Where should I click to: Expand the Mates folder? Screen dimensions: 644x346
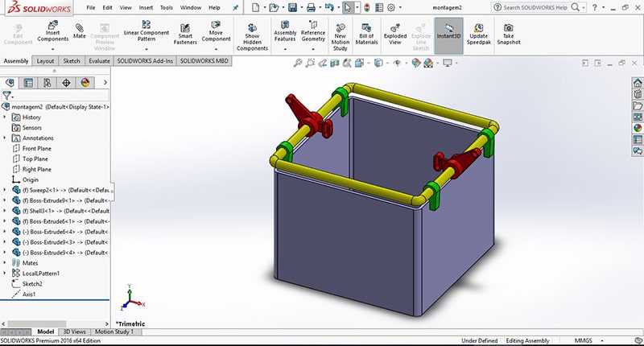(x=5, y=262)
